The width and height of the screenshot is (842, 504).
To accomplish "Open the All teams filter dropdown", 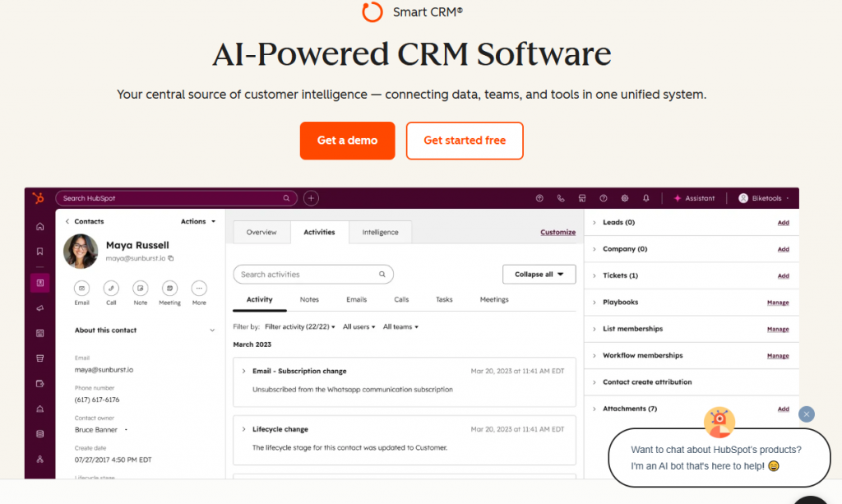I will pyautogui.click(x=400, y=327).
